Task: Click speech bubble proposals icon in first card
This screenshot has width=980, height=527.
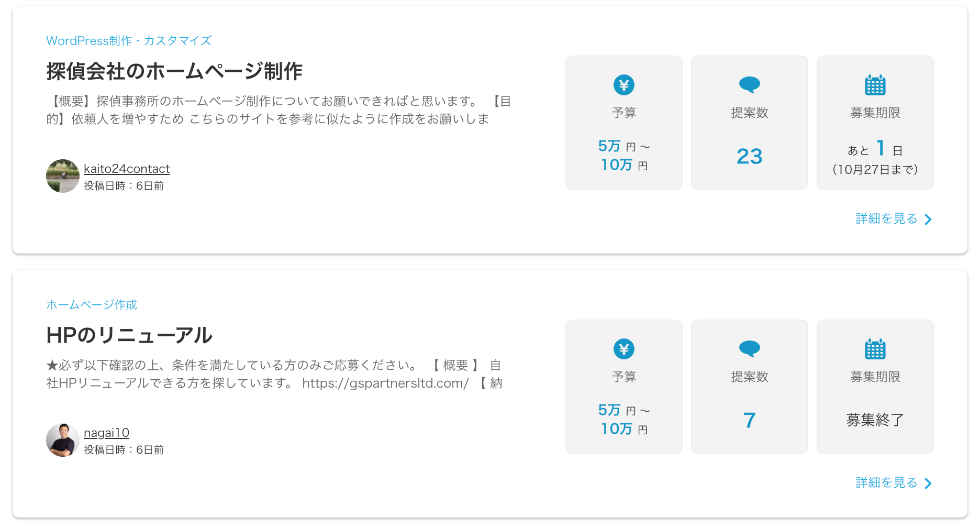Action: click(749, 84)
